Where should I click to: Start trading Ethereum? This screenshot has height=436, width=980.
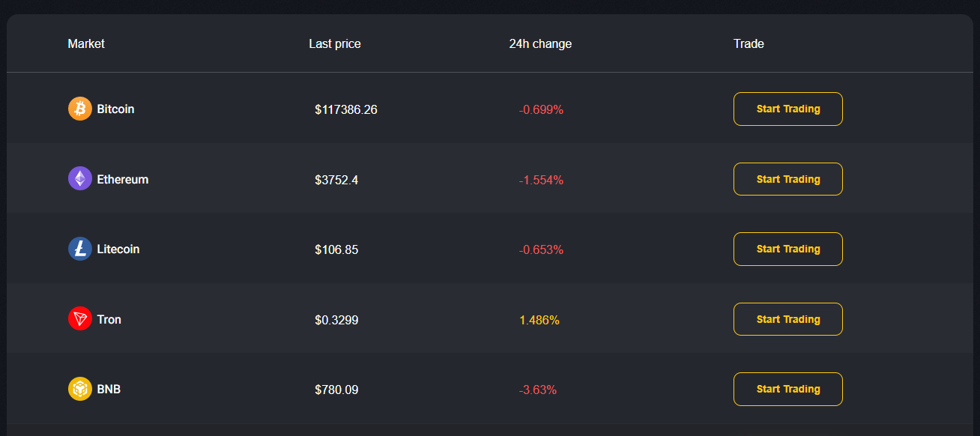788,179
